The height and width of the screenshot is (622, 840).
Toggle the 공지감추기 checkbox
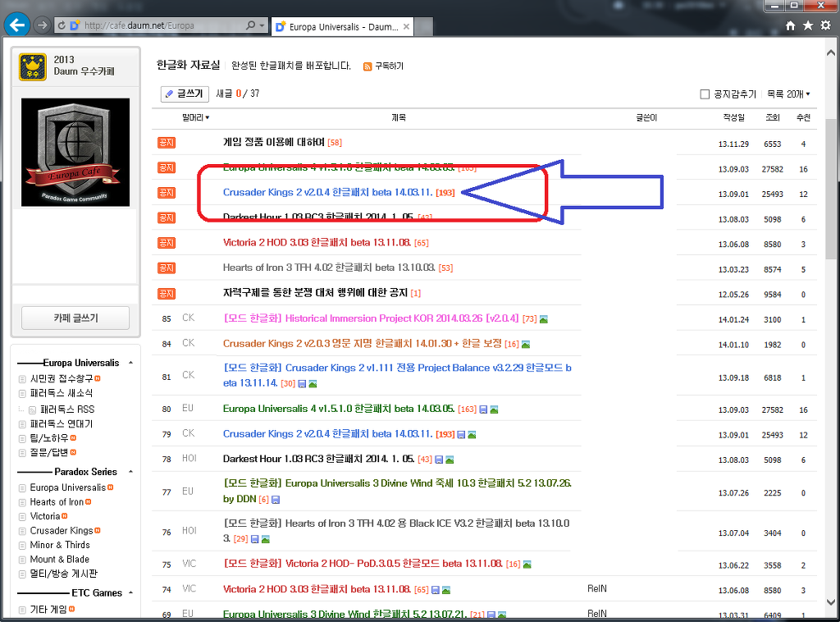(705, 94)
